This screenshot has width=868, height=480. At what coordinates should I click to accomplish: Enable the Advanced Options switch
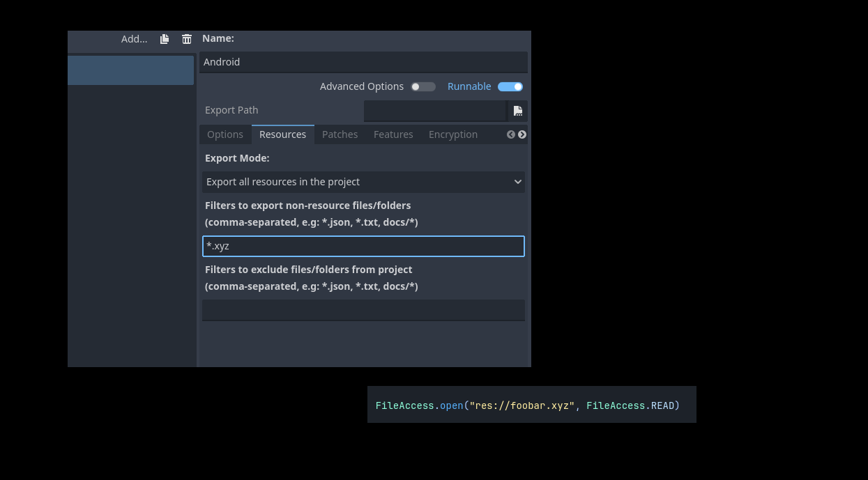click(422, 86)
